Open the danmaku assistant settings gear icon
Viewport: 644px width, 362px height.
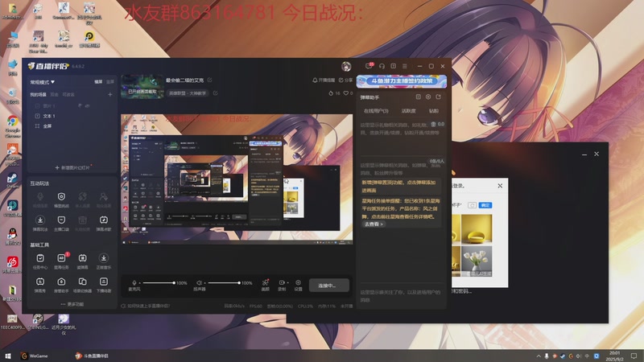(x=428, y=97)
